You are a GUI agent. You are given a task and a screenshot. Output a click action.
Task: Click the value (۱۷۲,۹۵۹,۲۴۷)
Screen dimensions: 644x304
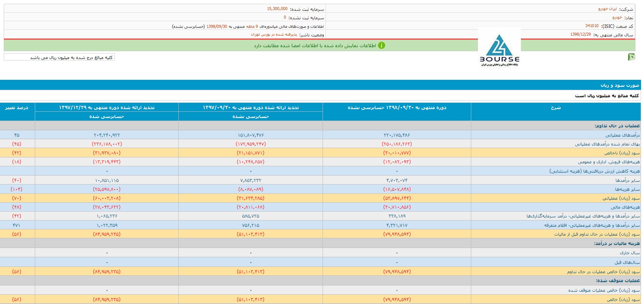click(x=251, y=144)
